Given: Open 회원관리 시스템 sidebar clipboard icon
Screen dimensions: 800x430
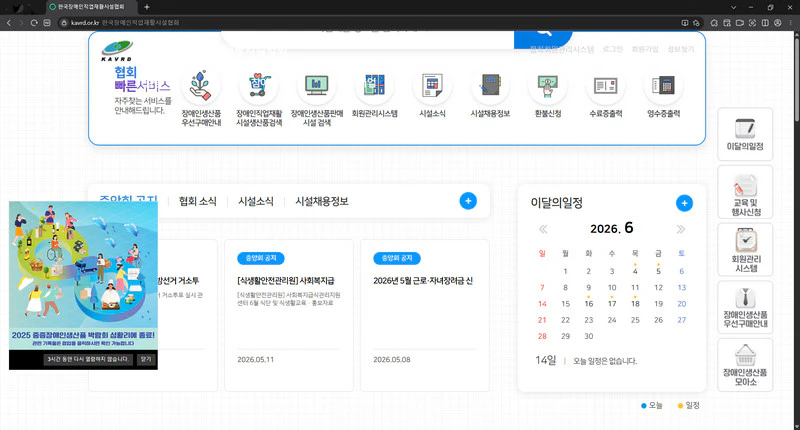Looking at the screenshot, I should pyautogui.click(x=745, y=250).
